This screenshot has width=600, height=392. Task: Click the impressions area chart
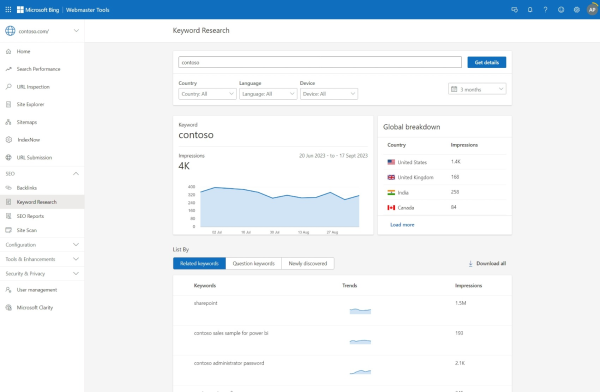(x=280, y=207)
